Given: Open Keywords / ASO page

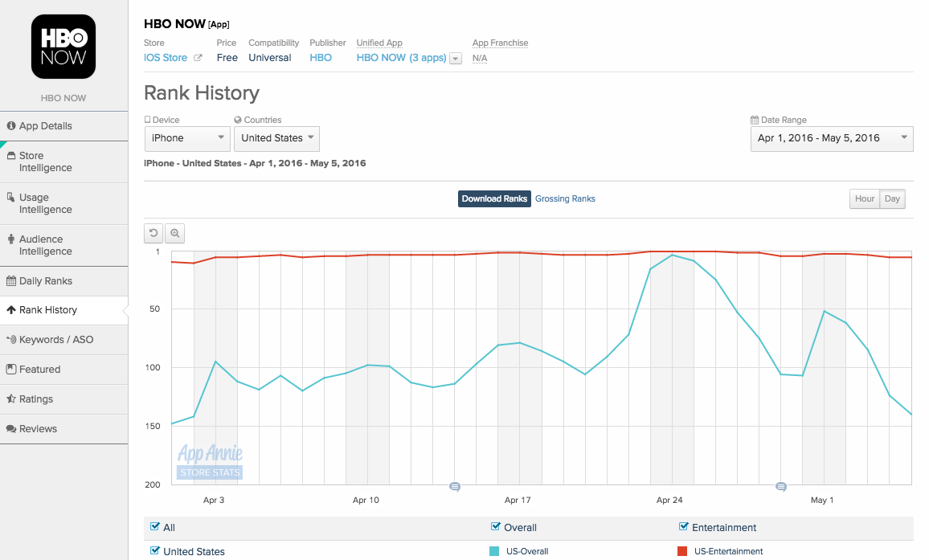Looking at the screenshot, I should [64, 340].
